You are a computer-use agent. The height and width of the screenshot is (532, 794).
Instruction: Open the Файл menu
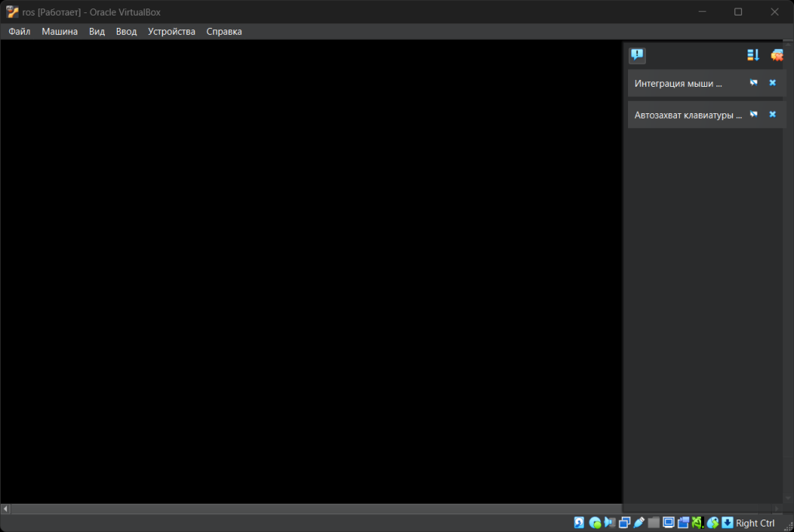19,32
